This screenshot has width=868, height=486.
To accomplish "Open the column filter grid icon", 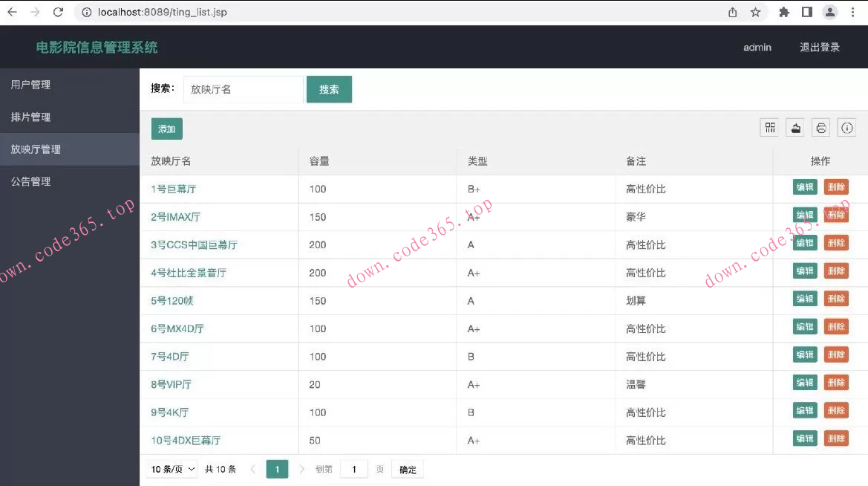I will pos(769,128).
